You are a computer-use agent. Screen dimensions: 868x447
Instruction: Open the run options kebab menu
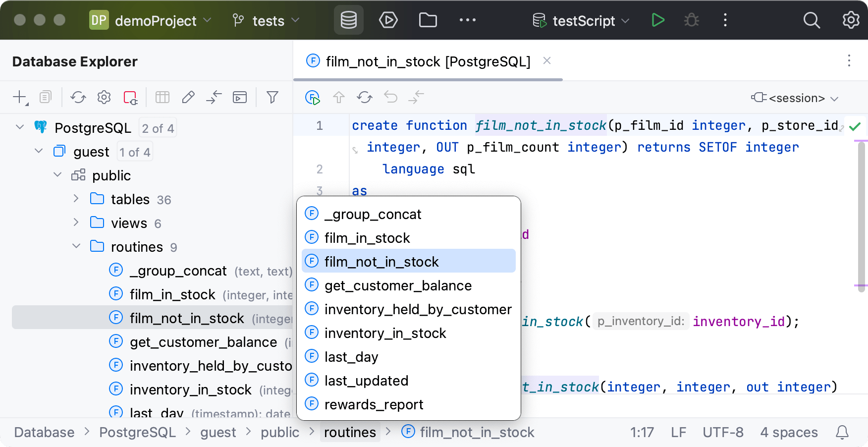click(x=725, y=20)
